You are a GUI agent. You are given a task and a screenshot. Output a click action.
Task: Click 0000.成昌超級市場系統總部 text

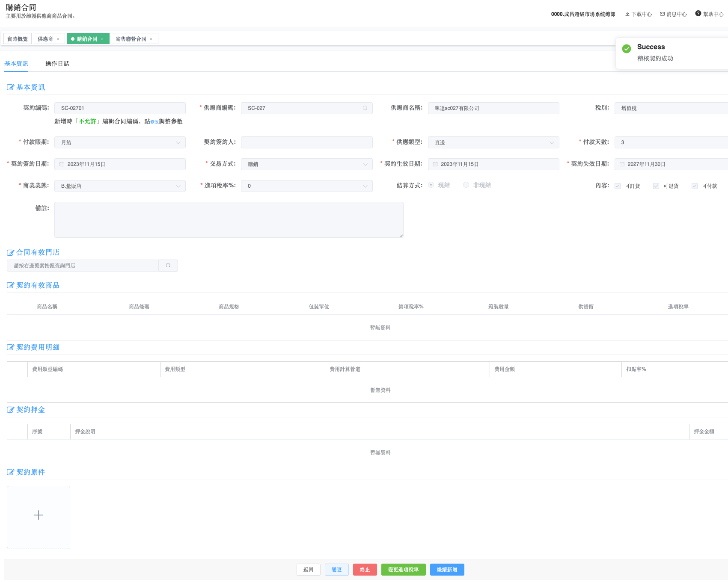(583, 14)
